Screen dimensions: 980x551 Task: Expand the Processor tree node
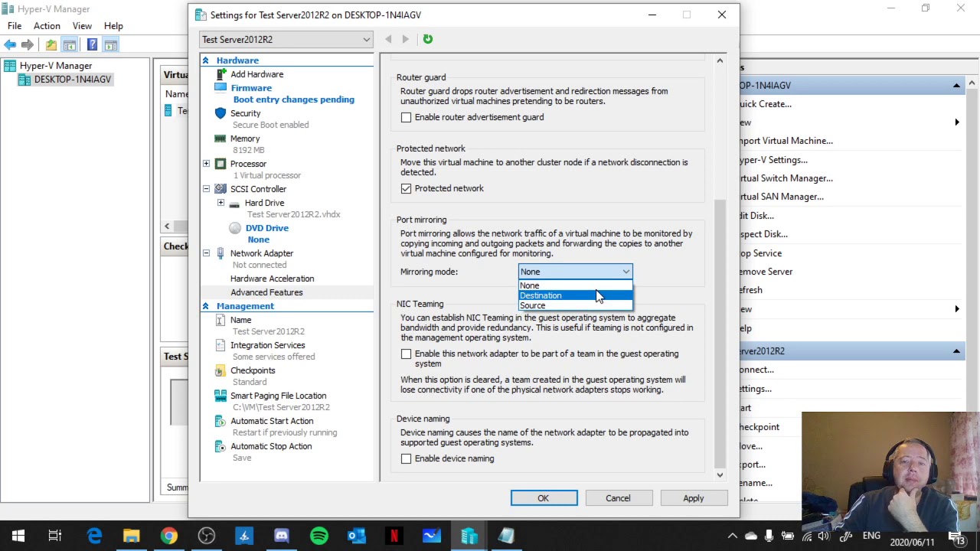[x=206, y=164]
